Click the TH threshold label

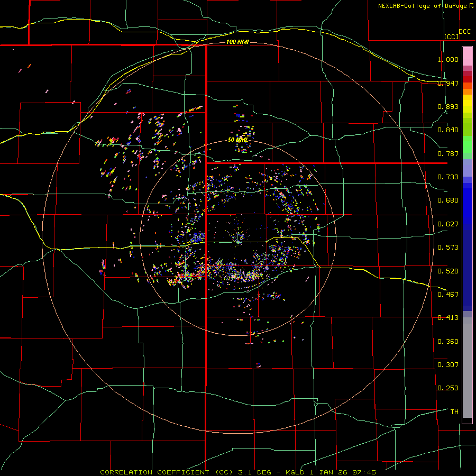click(x=454, y=411)
